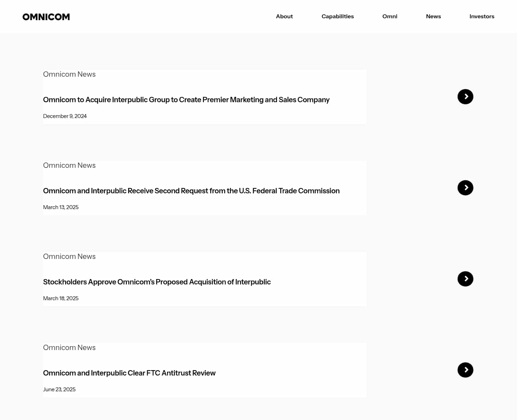Open the About menu
This screenshot has width=517, height=420.
pos(284,16)
